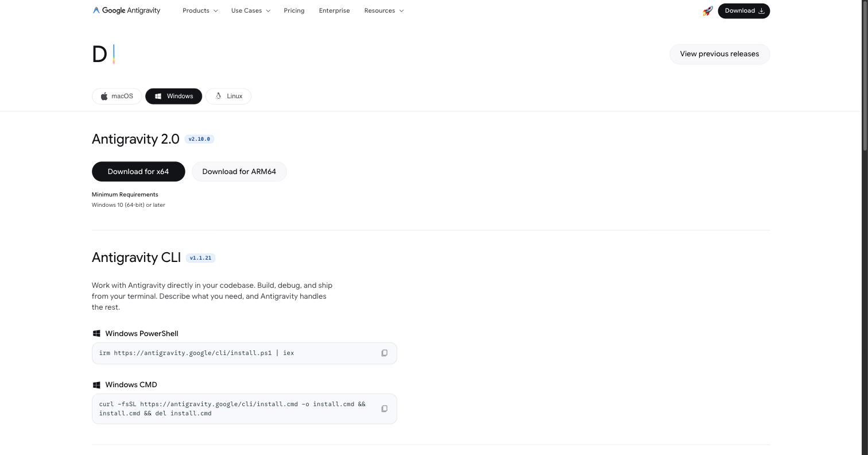868x455 pixels.
Task: Select the Windows platform tab
Action: 173,96
